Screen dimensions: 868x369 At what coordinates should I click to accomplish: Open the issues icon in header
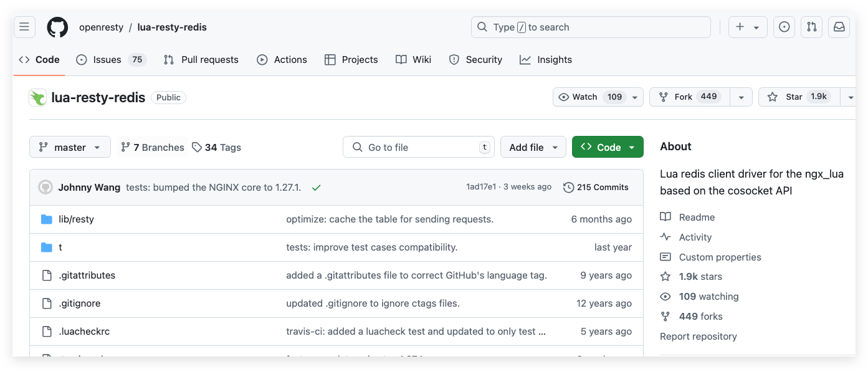[785, 27]
